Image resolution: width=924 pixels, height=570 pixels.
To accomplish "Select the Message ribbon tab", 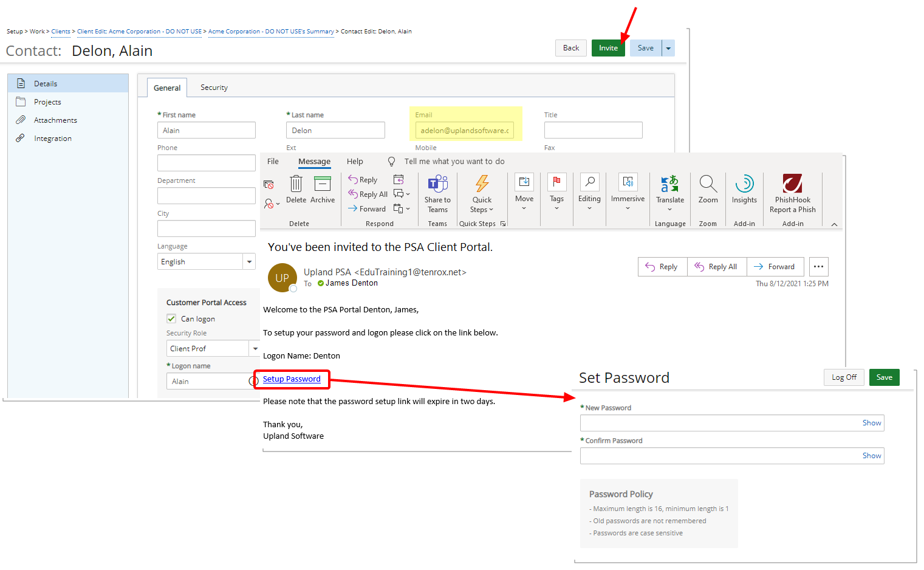I will click(x=314, y=162).
